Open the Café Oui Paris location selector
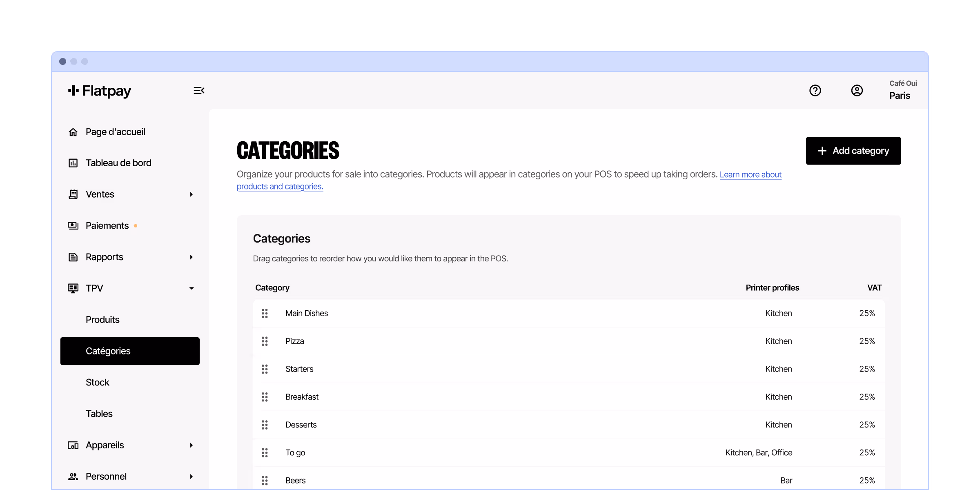Screen dimensions: 980x490 (902, 90)
